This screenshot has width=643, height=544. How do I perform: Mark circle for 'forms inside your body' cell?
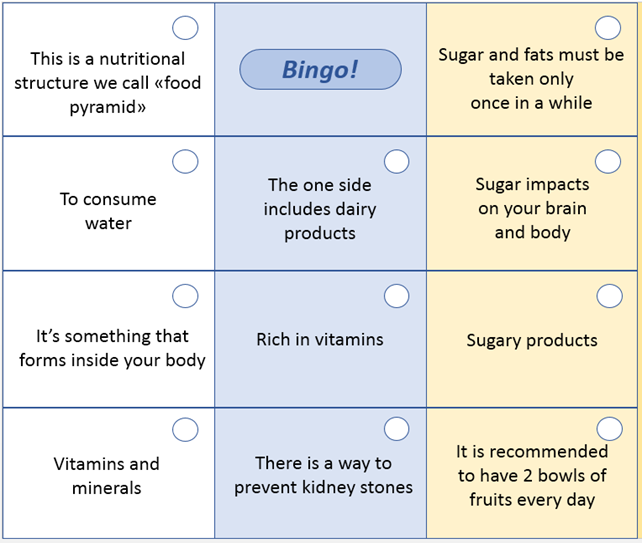(185, 295)
